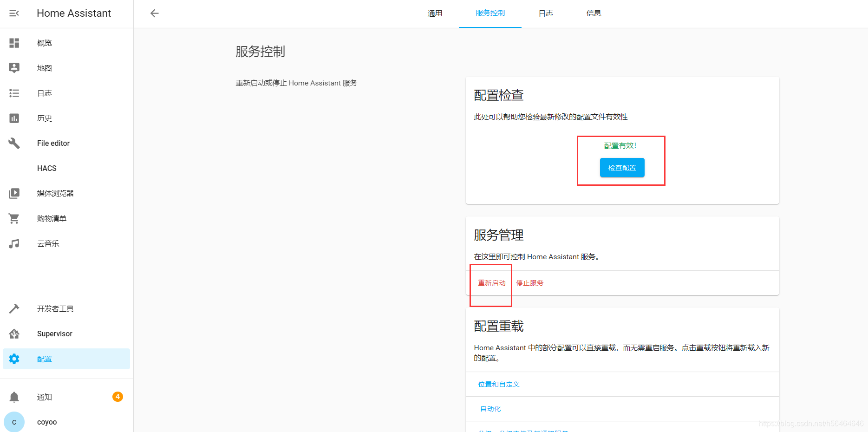Open the Supervisor icon
Screen dimensions: 868x432
(x=14, y=334)
